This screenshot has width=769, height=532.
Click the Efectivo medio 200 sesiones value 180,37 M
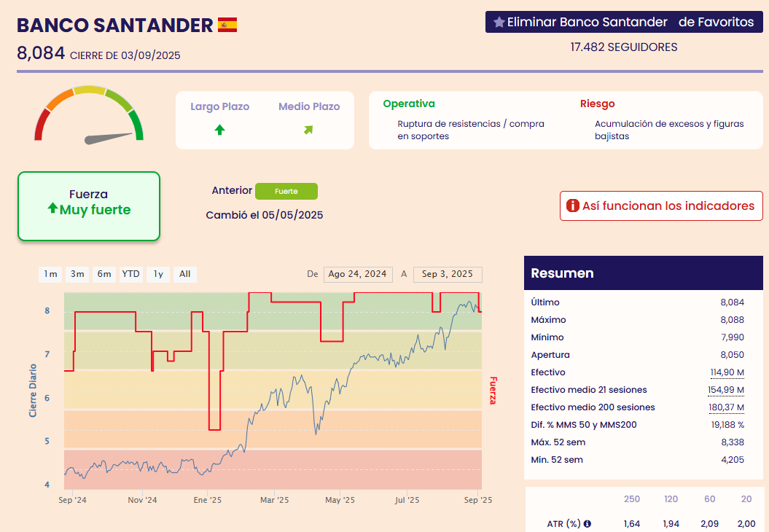[x=726, y=407]
